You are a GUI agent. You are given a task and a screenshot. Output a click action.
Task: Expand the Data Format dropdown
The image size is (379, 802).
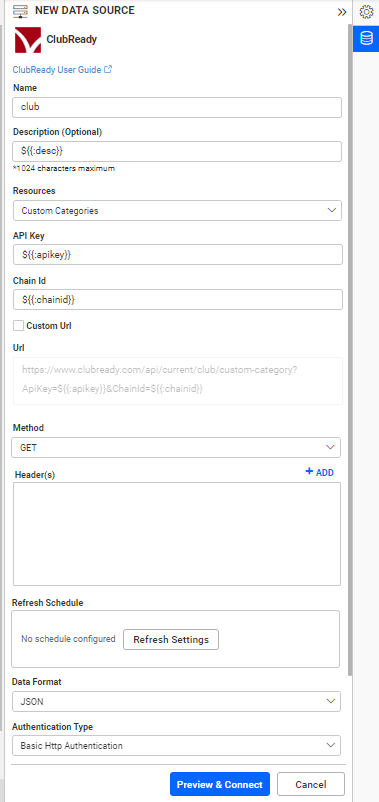176,702
